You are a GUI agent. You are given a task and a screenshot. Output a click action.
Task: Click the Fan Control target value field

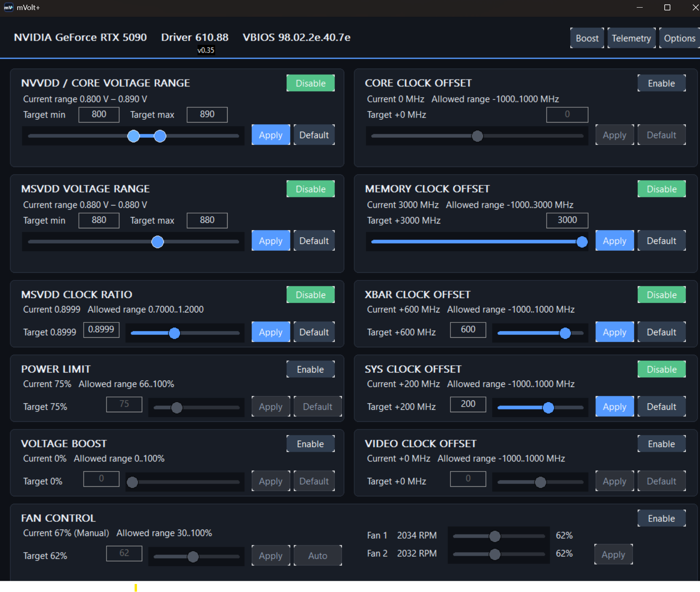[124, 553]
